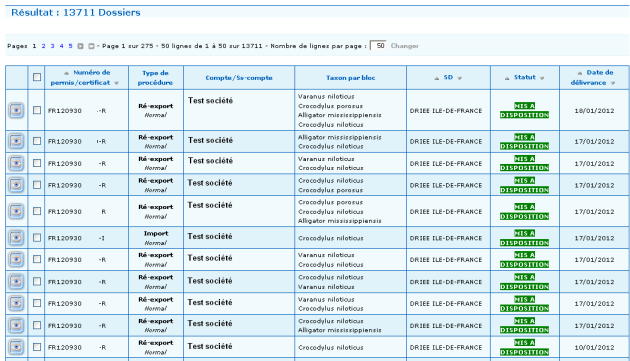630x361 pixels.
Task: Click the Statut column header label
Action: point(525,77)
